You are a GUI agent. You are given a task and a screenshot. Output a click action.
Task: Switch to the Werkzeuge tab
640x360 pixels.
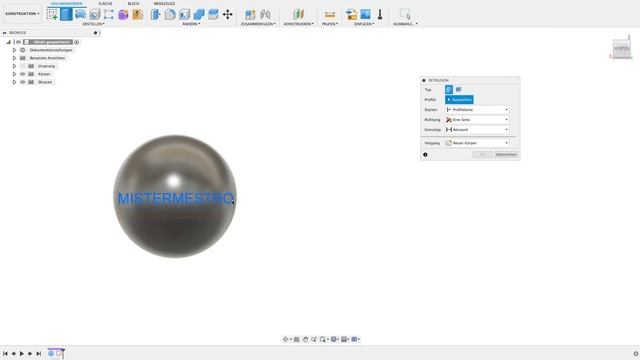tap(164, 3)
